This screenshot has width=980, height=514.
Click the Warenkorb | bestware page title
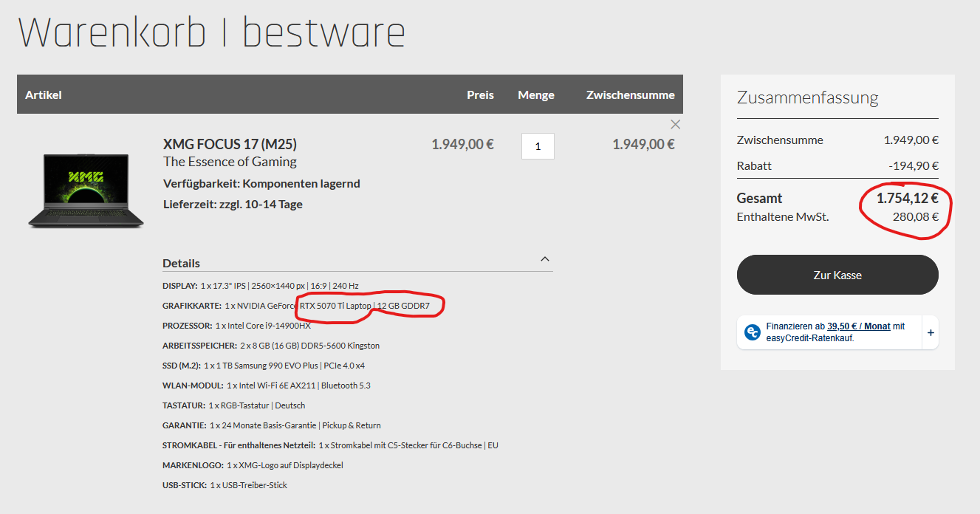[212, 34]
